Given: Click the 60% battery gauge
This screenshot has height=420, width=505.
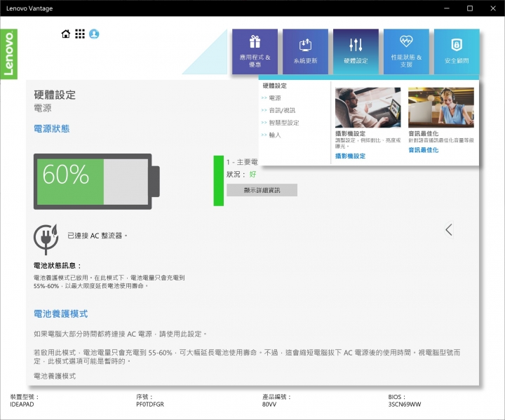Looking at the screenshot, I should 96,182.
